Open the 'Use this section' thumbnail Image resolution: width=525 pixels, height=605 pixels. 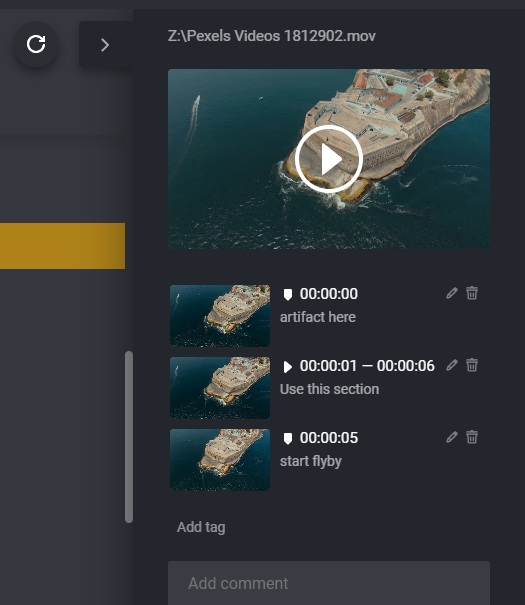click(x=220, y=388)
